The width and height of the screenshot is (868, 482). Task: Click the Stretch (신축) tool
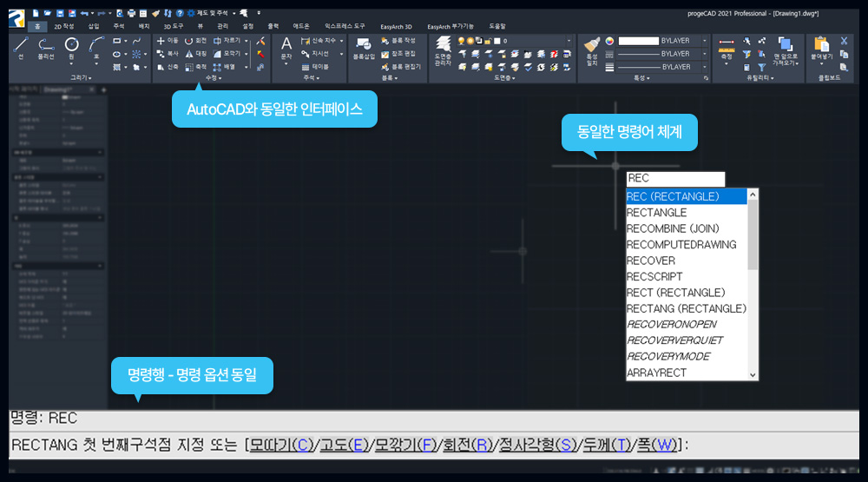click(x=168, y=67)
